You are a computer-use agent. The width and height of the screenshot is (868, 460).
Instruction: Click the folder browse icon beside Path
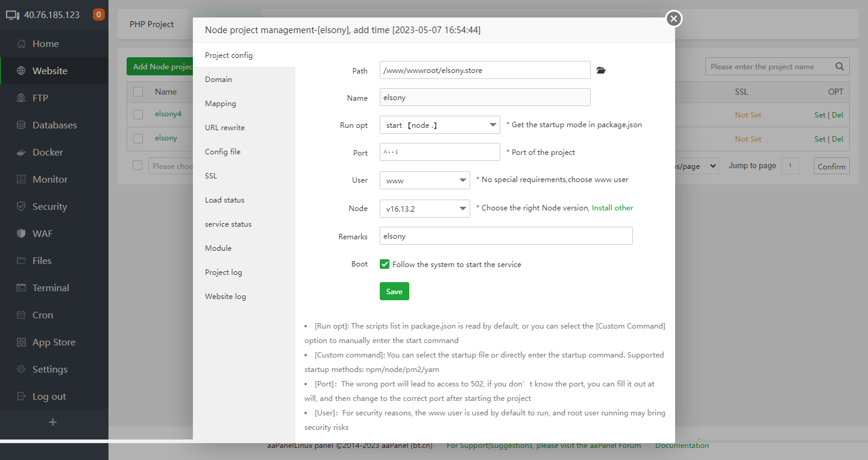600,71
